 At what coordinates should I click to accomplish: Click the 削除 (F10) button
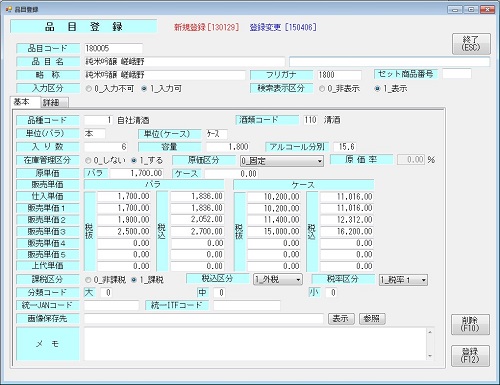470,324
